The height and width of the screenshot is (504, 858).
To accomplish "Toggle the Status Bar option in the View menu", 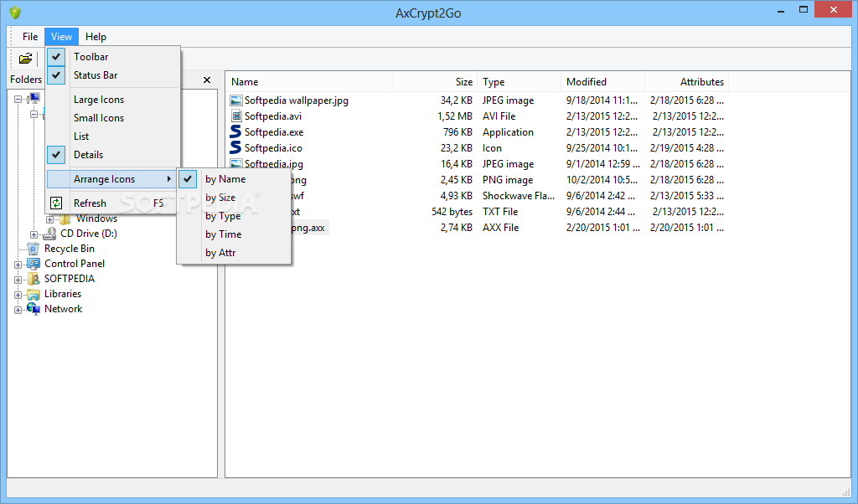I will point(113,75).
